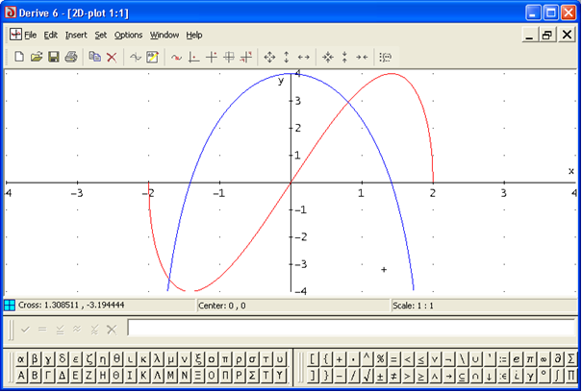The image size is (582, 392).
Task: Delete plot using the red X toolbar icon
Action: click(112, 58)
